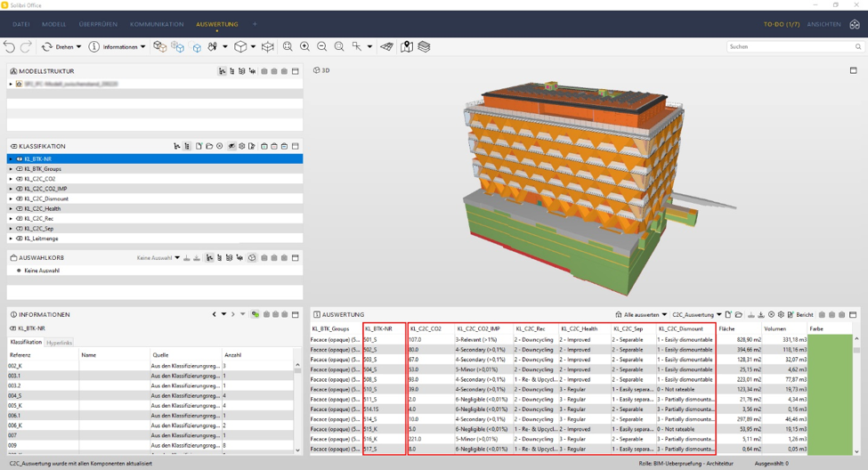Click the map/floor plan navigation icon
The width and height of the screenshot is (868, 470).
tap(406, 46)
